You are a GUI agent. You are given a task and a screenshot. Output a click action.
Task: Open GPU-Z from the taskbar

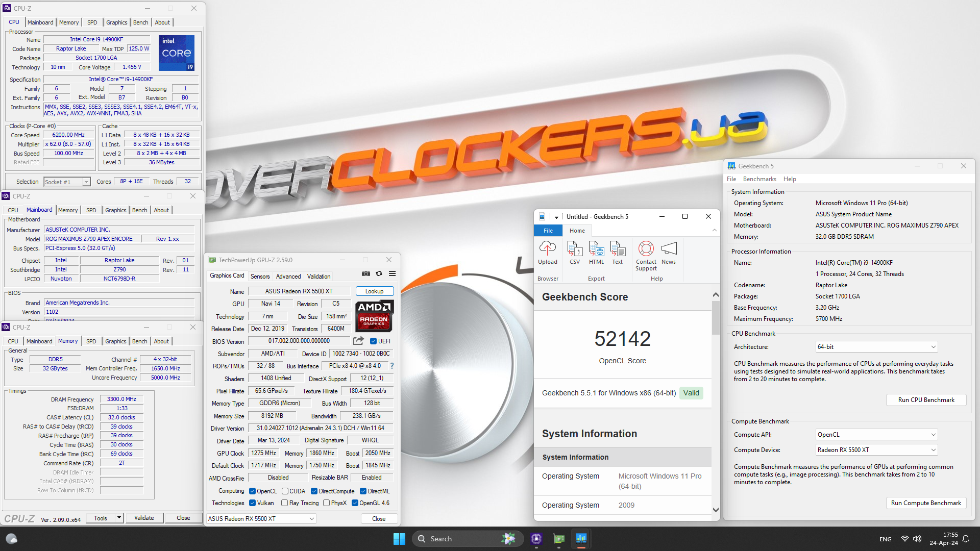tap(559, 539)
